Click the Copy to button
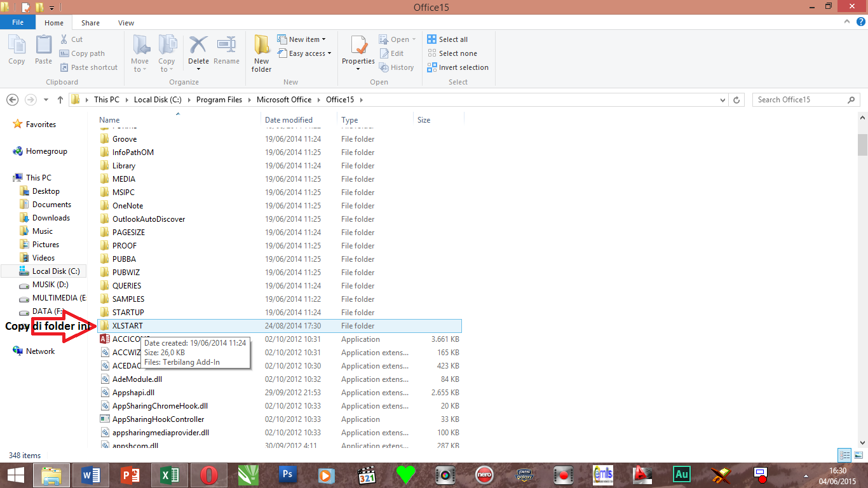 point(166,53)
